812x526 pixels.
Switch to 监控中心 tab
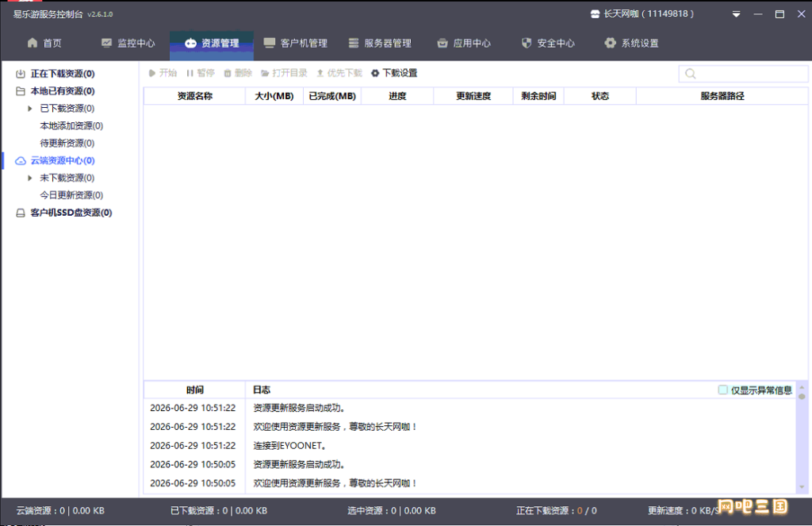(128, 43)
